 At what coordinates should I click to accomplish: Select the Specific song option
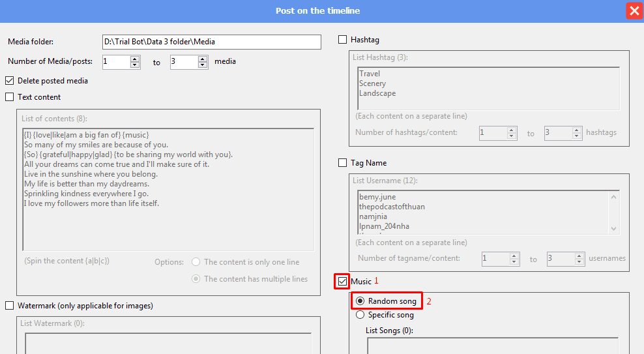(360, 315)
